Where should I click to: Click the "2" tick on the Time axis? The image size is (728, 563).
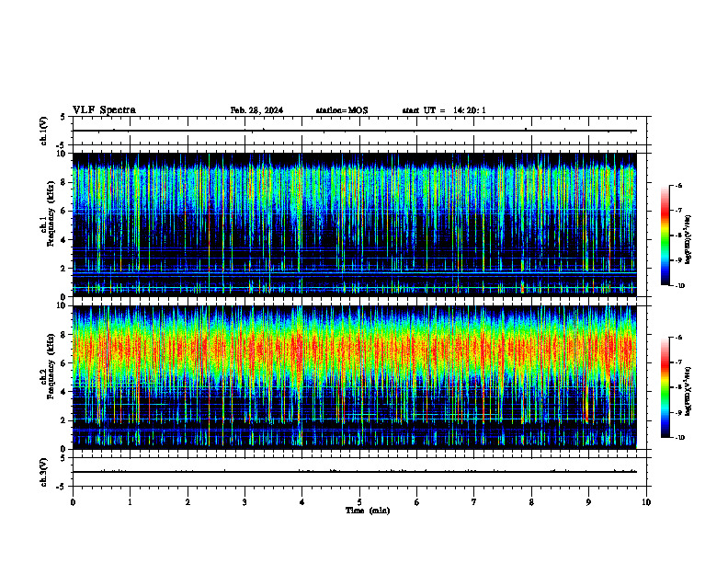pos(188,502)
